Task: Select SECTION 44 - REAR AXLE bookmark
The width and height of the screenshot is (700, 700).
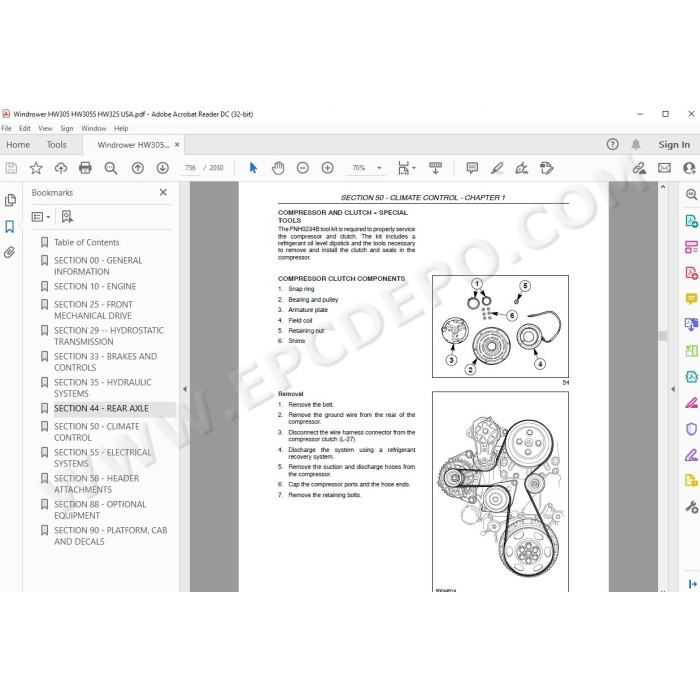Action: point(101,408)
